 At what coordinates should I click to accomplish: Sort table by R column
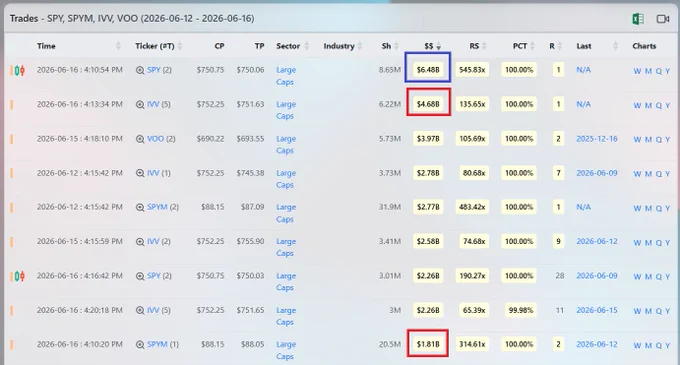559,46
